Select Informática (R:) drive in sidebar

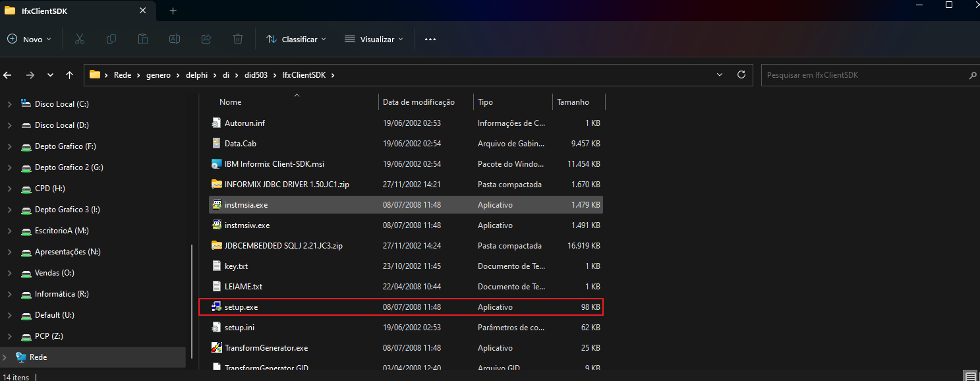61,294
